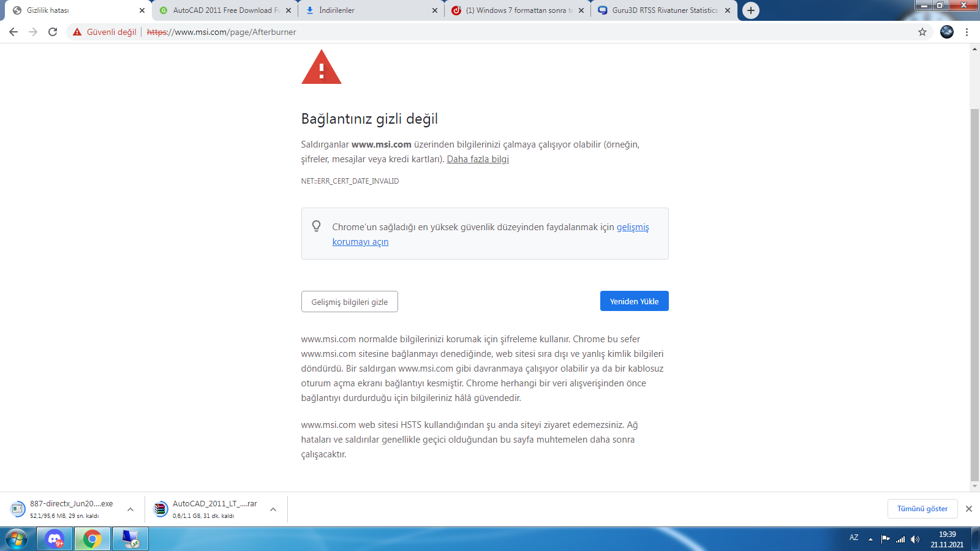The image size is (980, 551).
Task: Click the NET::ERR_CERT_DATE_INVALID error code
Action: click(350, 181)
